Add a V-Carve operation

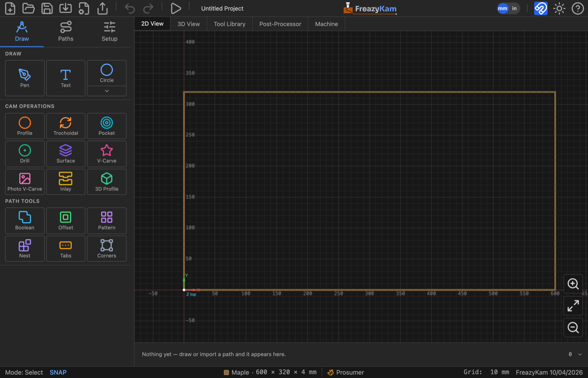107,154
